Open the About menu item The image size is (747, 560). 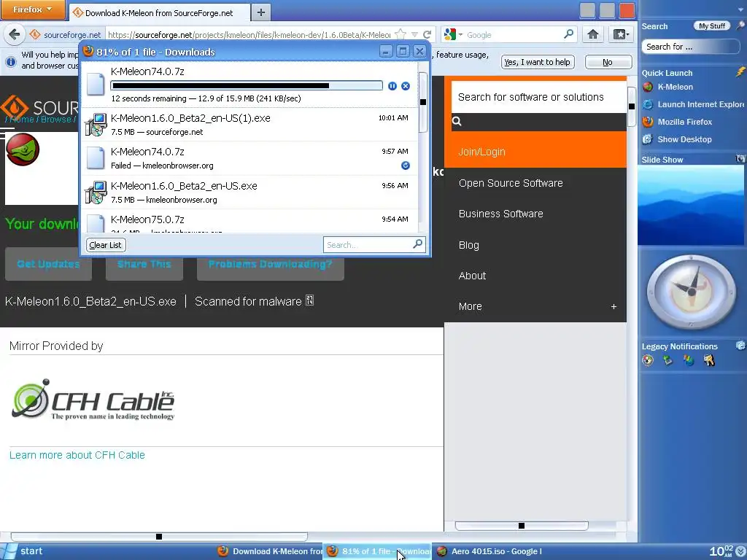[x=472, y=276]
